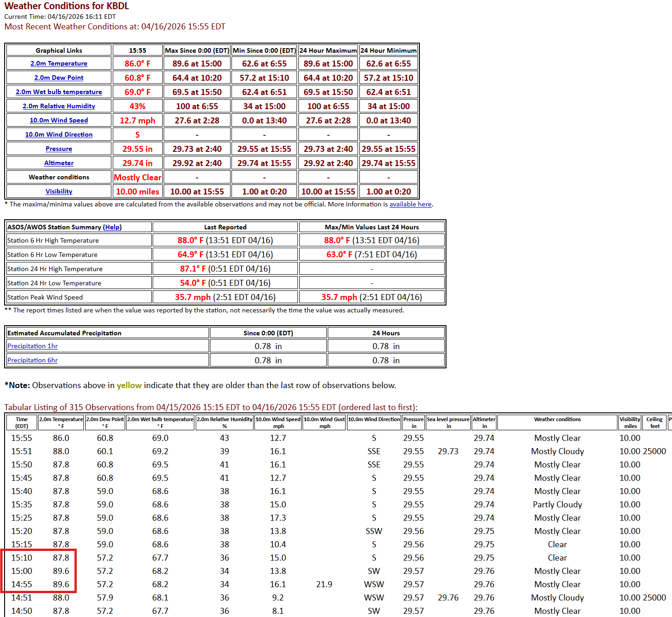Select the 89.6 temperature at 15:00 row
672x617 pixels.
pyautogui.click(x=61, y=571)
